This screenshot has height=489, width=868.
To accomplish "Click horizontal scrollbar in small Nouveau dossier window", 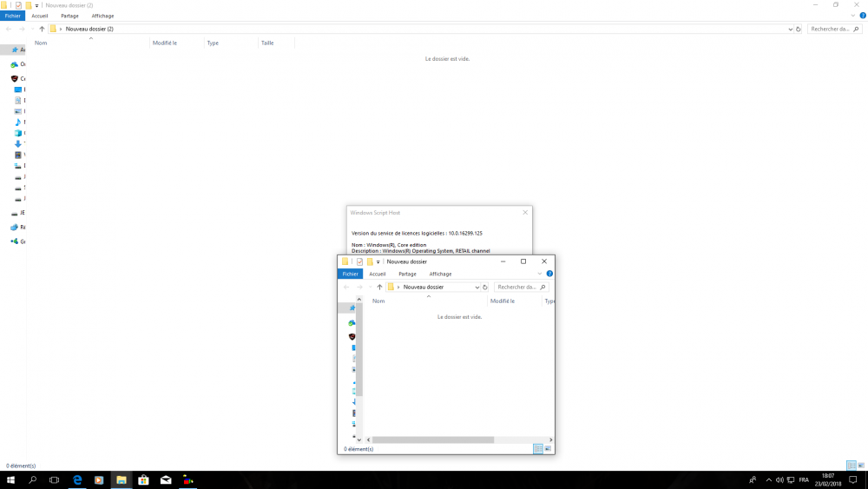I will tap(433, 439).
